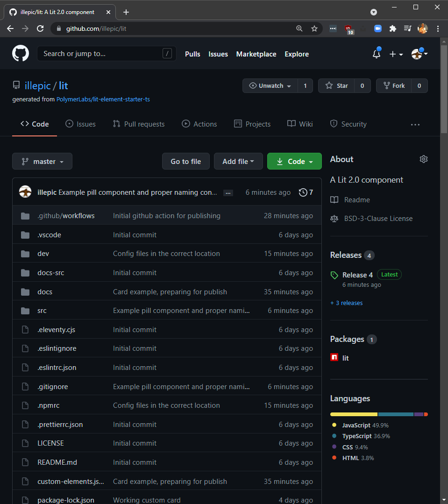Open repository About settings gear
The width and height of the screenshot is (448, 504).
(x=424, y=159)
